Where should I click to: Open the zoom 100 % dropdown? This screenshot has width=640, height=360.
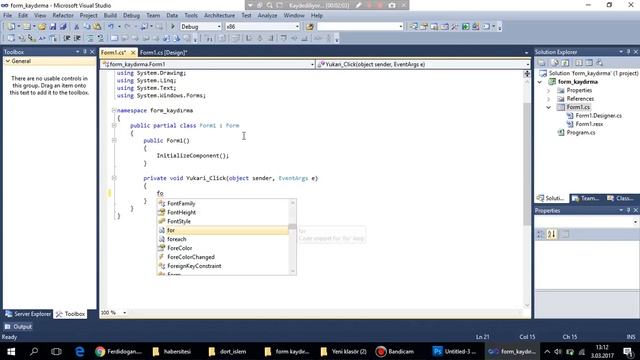124,313
